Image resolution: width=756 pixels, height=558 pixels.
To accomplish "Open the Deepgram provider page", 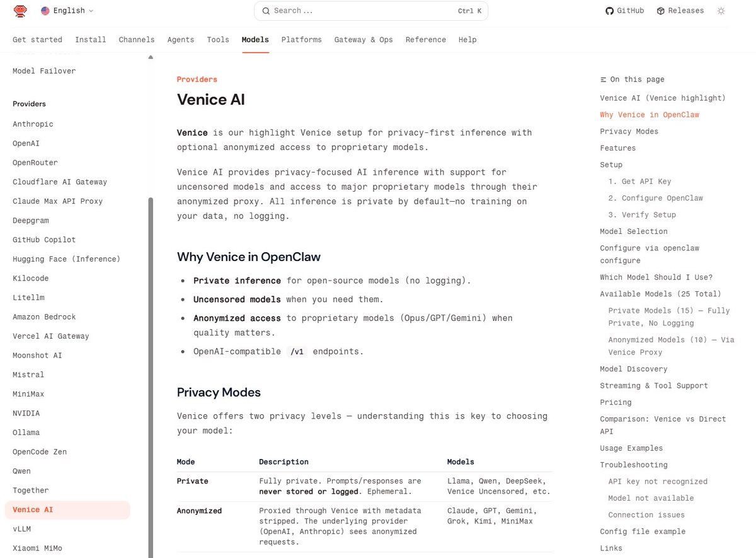I will (31, 221).
